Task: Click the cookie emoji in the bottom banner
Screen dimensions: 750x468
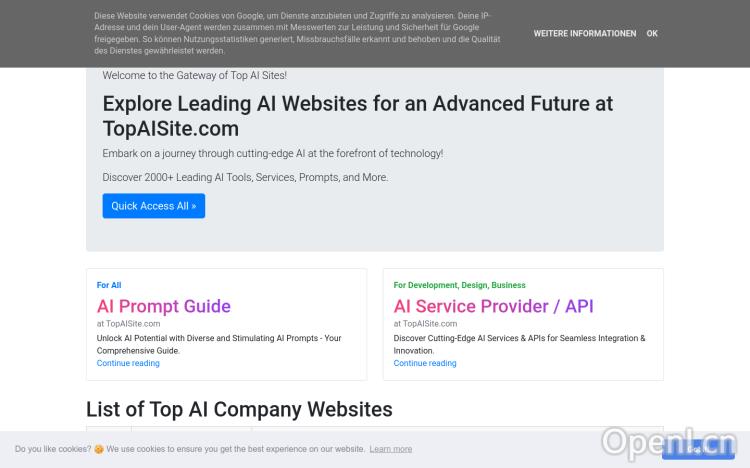Action: coord(99,450)
